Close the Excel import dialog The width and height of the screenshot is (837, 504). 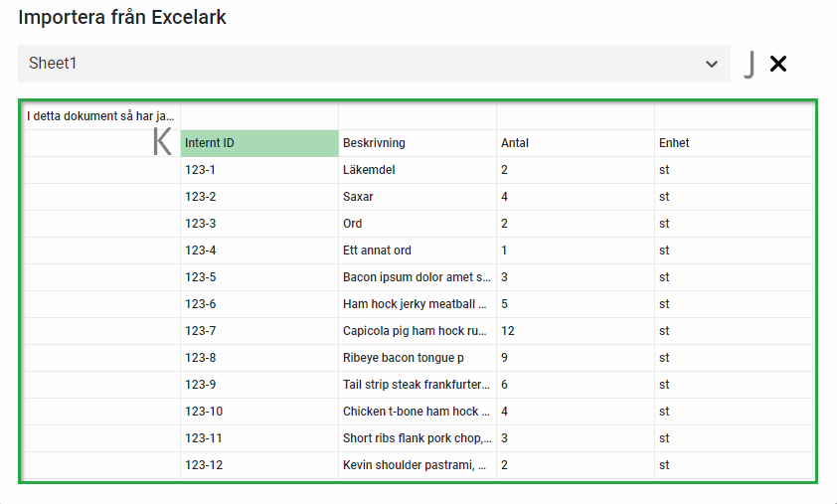click(x=778, y=64)
